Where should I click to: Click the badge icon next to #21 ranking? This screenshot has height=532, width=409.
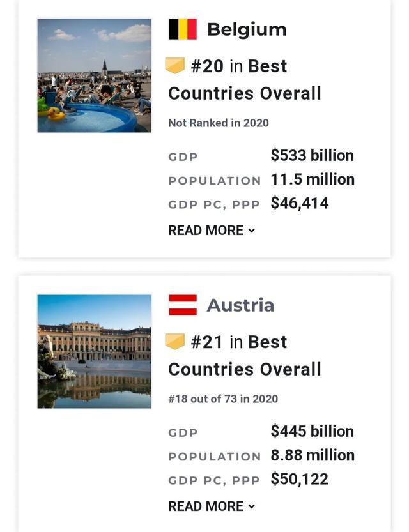[x=176, y=340]
